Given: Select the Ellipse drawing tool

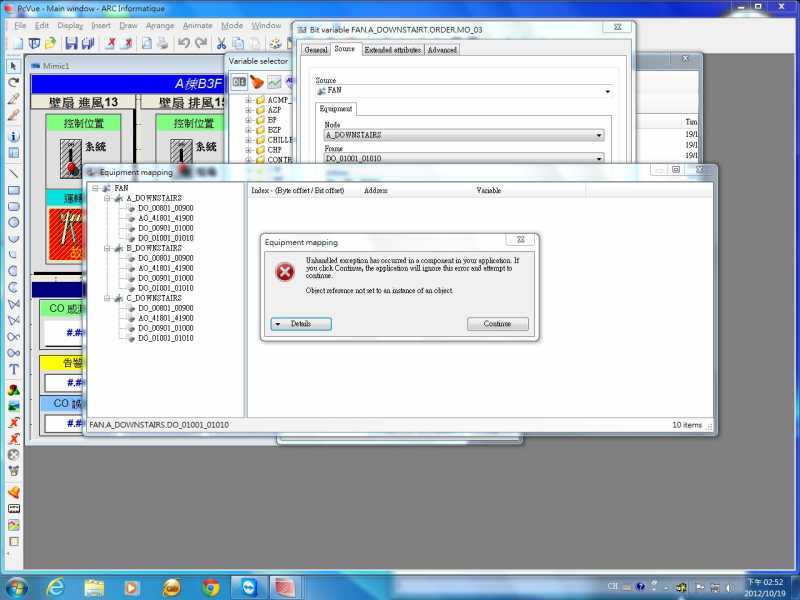Looking at the screenshot, I should (x=14, y=222).
